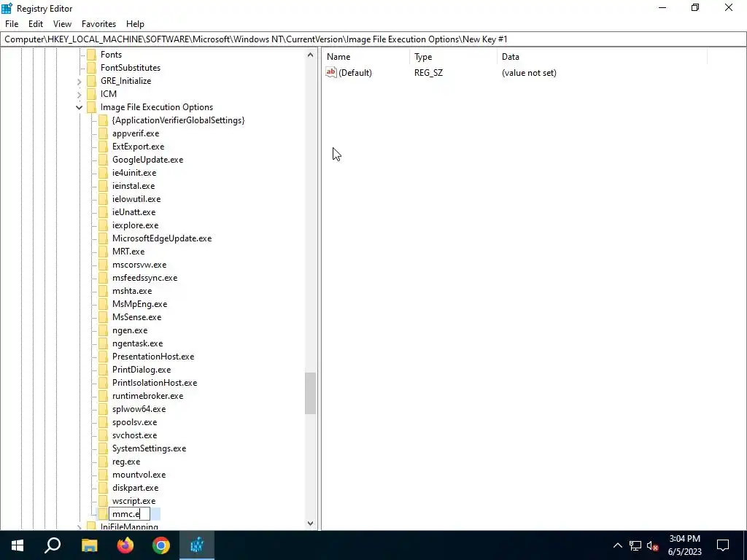
Task: Click the appverif.exe folder icon
Action: point(104,133)
